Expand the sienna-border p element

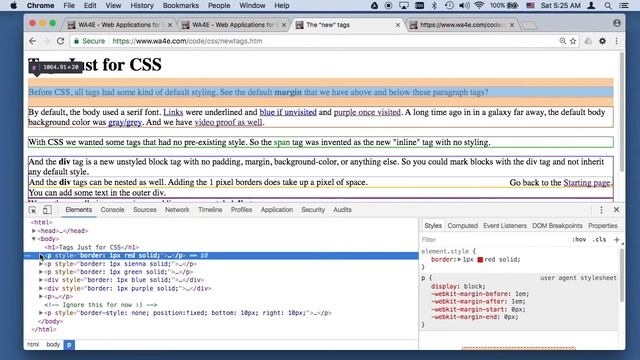coord(41,264)
